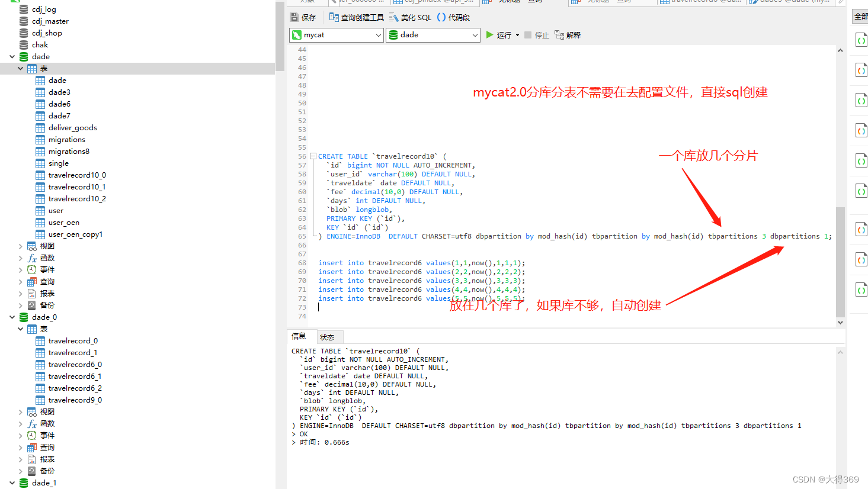Switch to the 状态 result tab
Image resolution: width=868 pixels, height=489 pixels.
coord(327,337)
